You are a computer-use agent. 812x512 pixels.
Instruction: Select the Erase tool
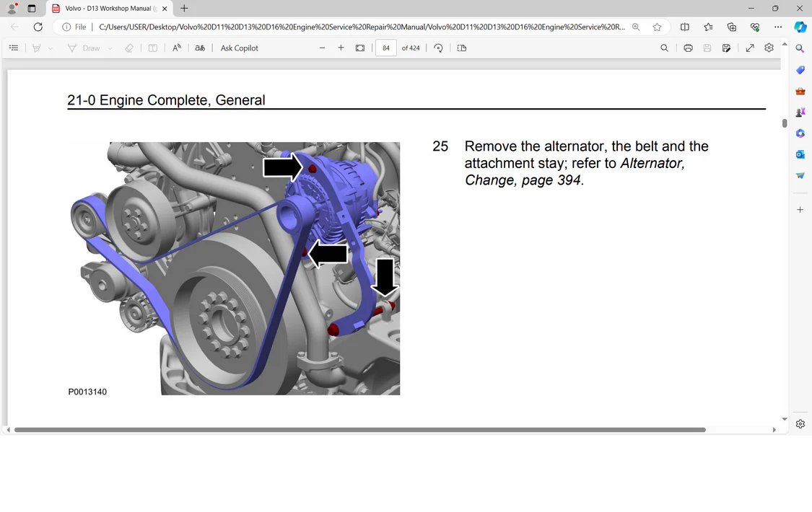pos(129,48)
